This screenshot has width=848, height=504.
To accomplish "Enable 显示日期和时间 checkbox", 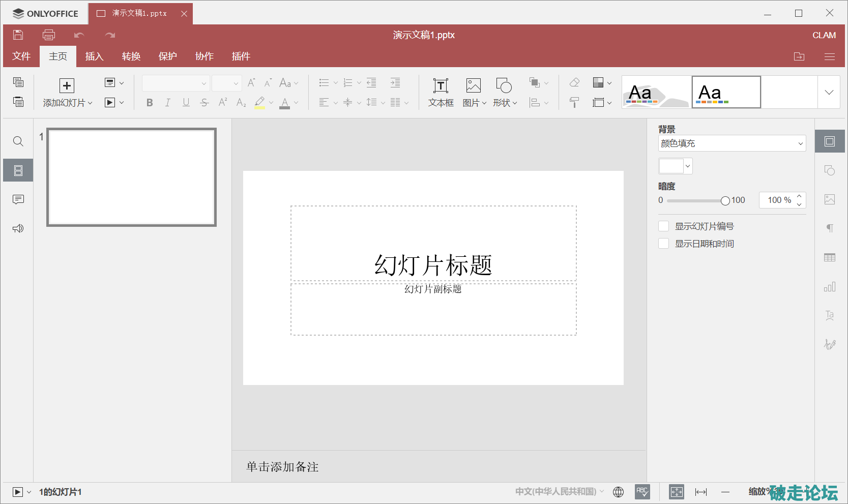I will 664,244.
